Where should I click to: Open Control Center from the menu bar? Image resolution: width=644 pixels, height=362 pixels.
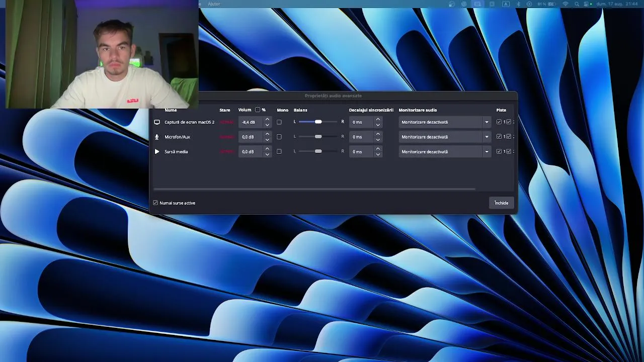click(586, 4)
